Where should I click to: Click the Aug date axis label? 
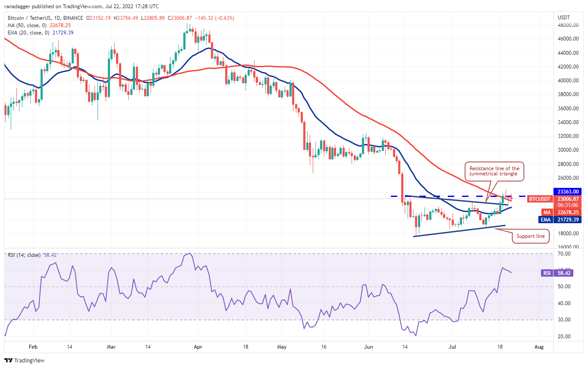click(539, 346)
